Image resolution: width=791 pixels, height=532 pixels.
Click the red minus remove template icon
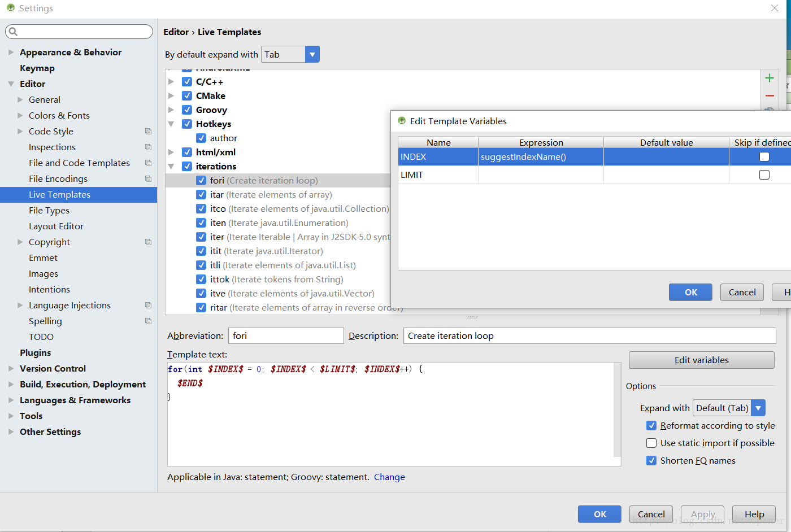tap(770, 95)
